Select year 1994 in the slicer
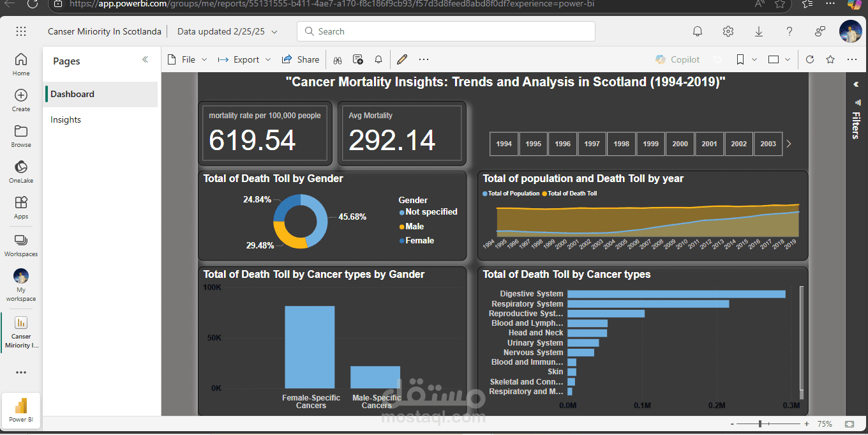 pos(504,144)
